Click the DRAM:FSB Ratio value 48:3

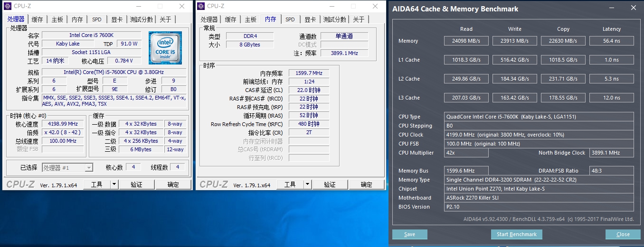click(611, 171)
